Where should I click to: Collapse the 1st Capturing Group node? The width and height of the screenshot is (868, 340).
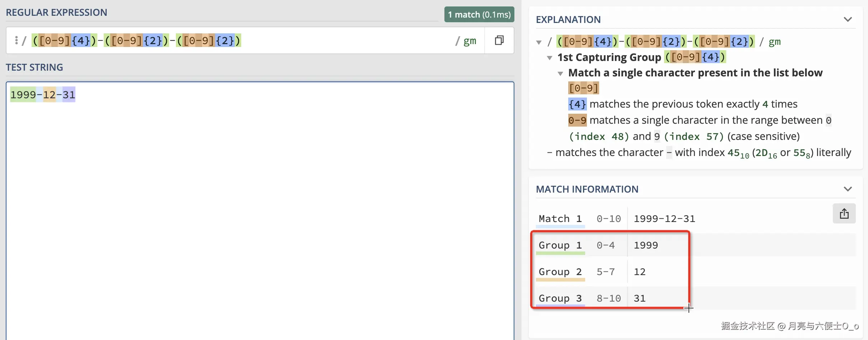(x=550, y=58)
